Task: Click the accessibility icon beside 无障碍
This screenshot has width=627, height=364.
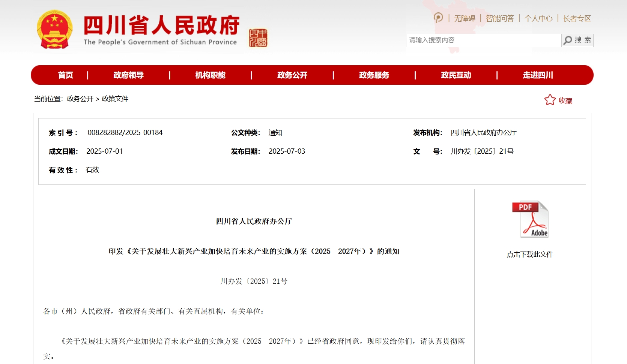Action: coord(438,18)
